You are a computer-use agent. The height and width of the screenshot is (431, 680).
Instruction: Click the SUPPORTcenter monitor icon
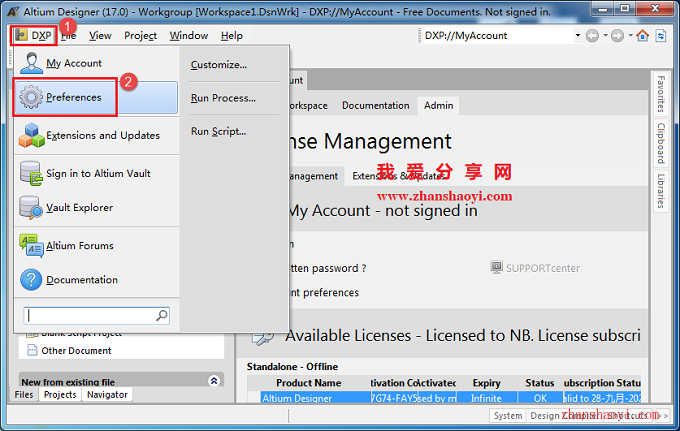tap(497, 267)
